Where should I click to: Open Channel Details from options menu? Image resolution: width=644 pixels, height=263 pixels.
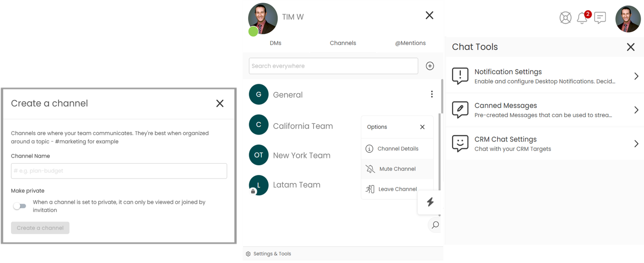(398, 149)
